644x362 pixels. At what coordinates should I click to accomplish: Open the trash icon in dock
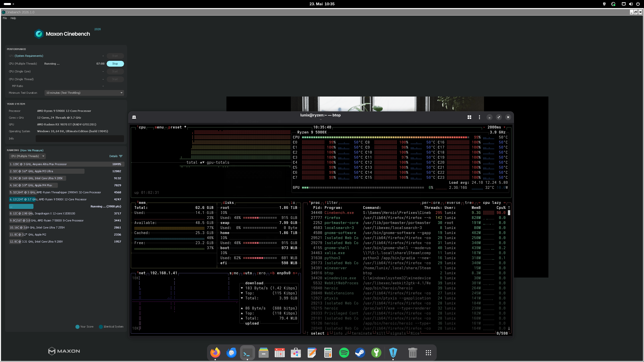pyautogui.click(x=412, y=353)
